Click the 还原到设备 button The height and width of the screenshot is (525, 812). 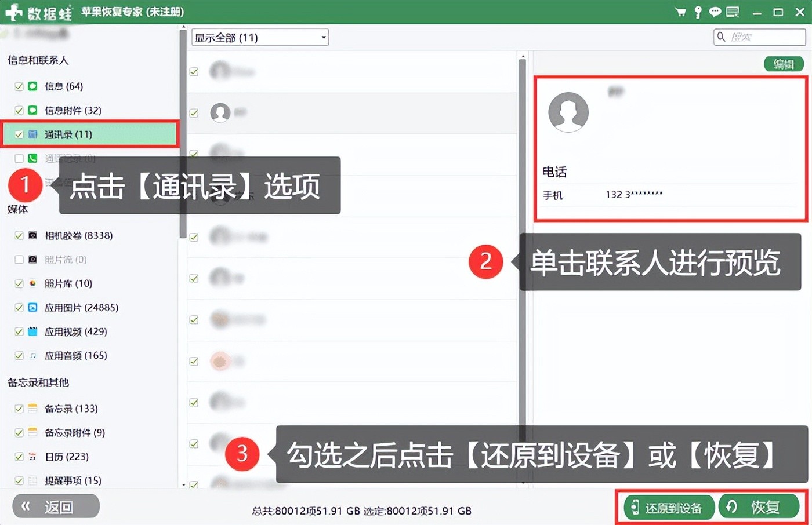pyautogui.click(x=668, y=508)
